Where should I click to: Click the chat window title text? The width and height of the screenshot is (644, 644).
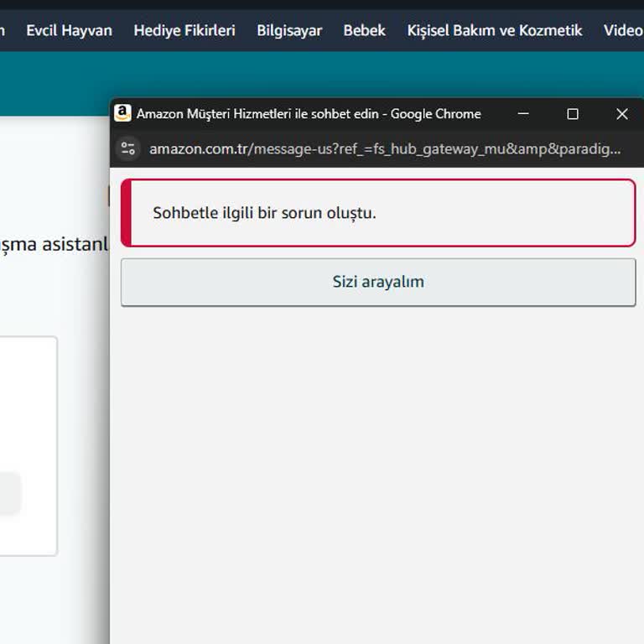(309, 114)
